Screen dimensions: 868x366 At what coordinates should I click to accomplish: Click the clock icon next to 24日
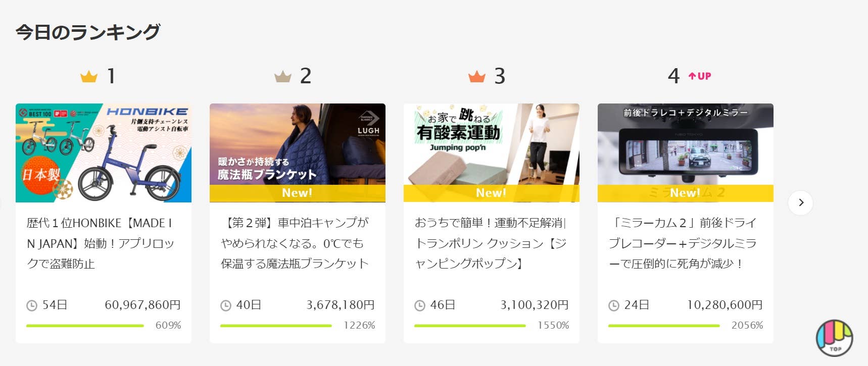click(614, 305)
